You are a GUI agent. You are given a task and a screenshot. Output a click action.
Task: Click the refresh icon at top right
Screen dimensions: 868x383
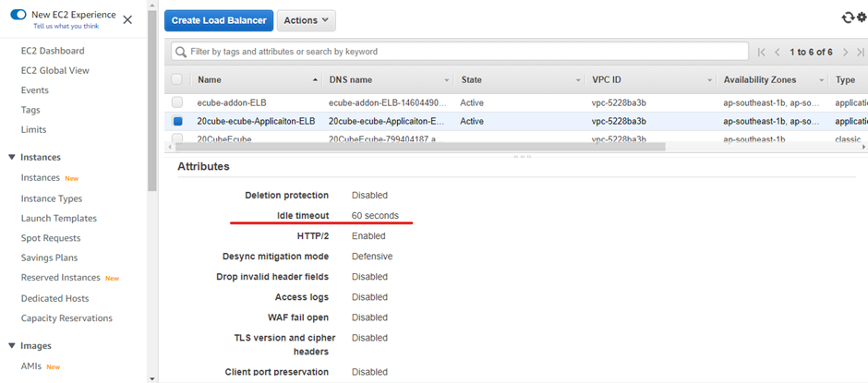pos(848,18)
